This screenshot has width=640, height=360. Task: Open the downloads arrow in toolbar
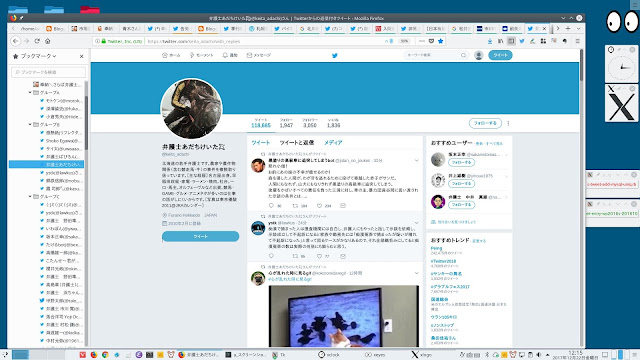click(x=490, y=41)
